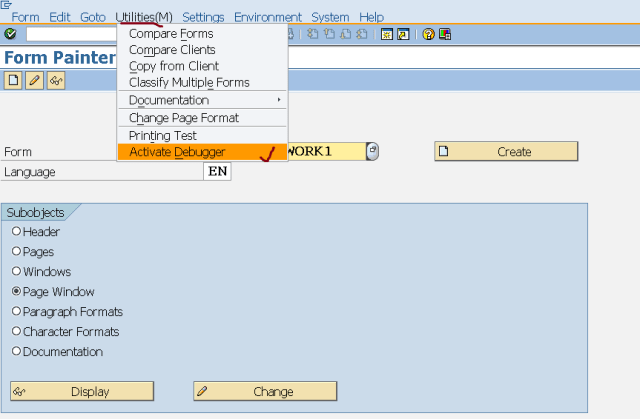
Task: Expand the Documentation submenu arrow
Action: coord(279,100)
